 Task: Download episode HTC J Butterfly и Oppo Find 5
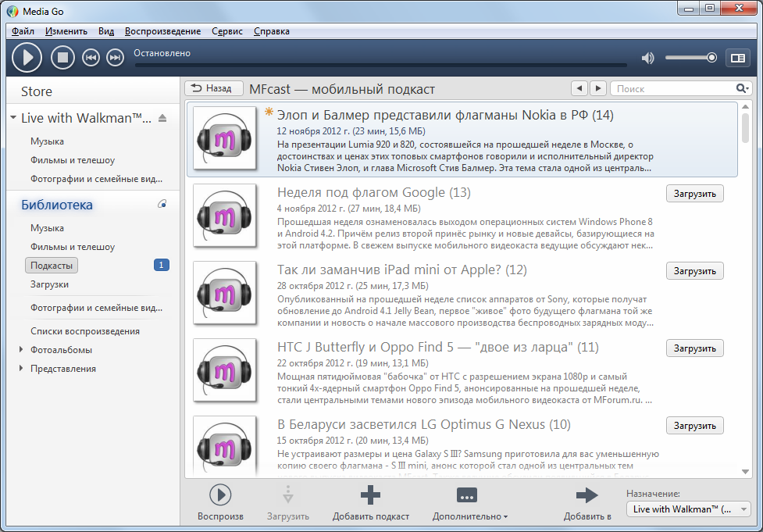(x=694, y=348)
